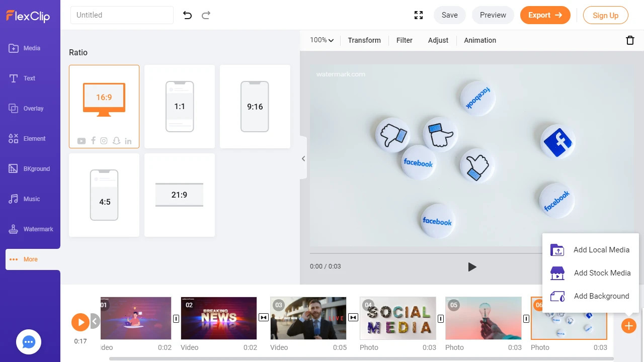Image resolution: width=644 pixels, height=362 pixels.
Task: Click the redo arrow icon
Action: (x=206, y=15)
